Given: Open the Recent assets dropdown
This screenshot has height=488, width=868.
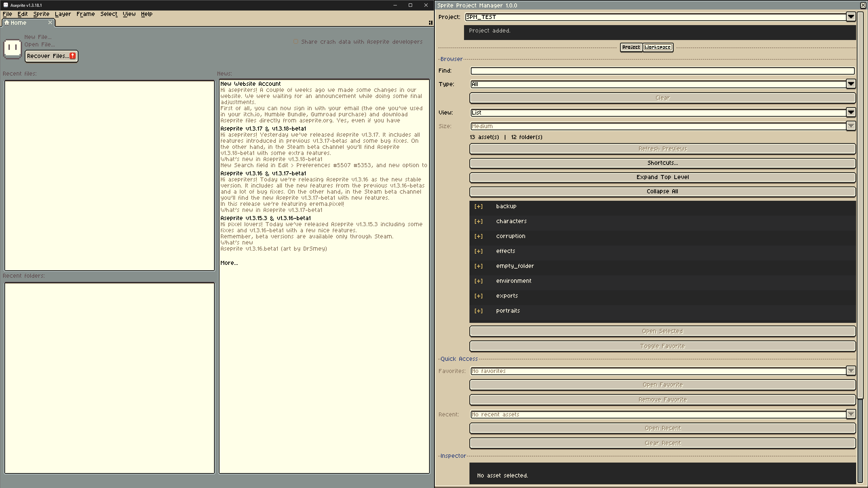Looking at the screenshot, I should (851, 414).
